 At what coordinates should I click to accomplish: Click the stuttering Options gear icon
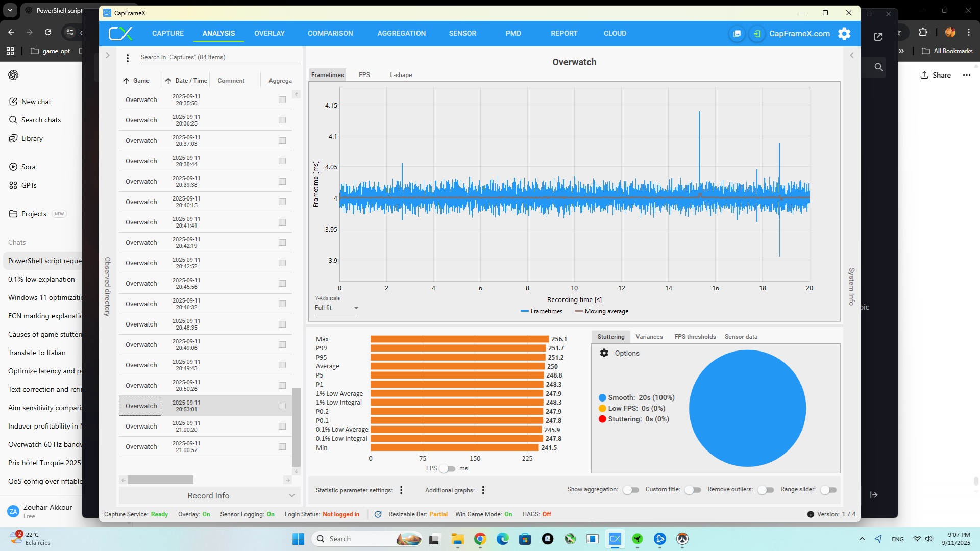pos(604,353)
